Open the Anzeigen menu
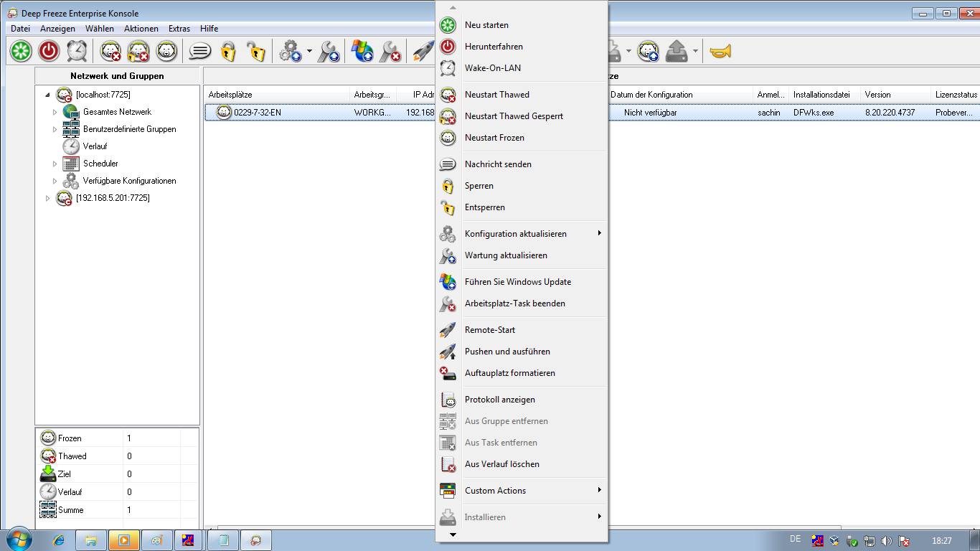The height and width of the screenshot is (551, 980). (x=57, y=29)
